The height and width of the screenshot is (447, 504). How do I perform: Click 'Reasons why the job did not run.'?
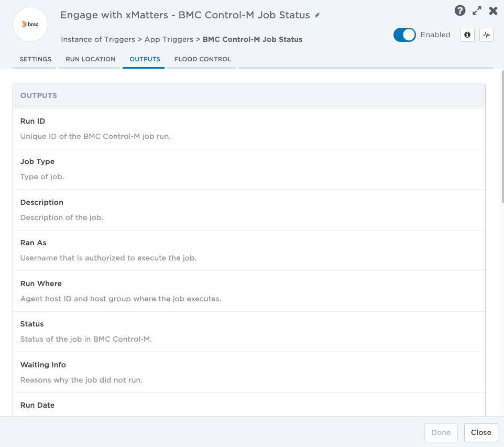pos(81,380)
